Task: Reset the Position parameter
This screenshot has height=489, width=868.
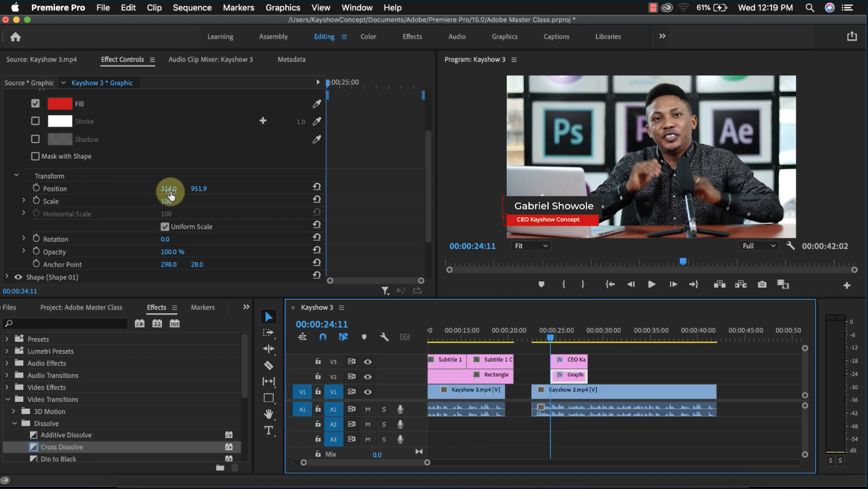Action: pyautogui.click(x=317, y=187)
